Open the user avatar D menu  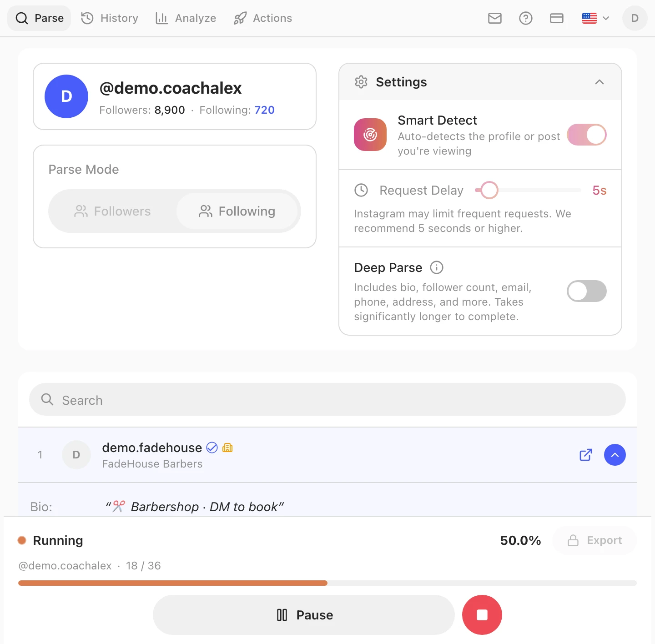coord(635,18)
